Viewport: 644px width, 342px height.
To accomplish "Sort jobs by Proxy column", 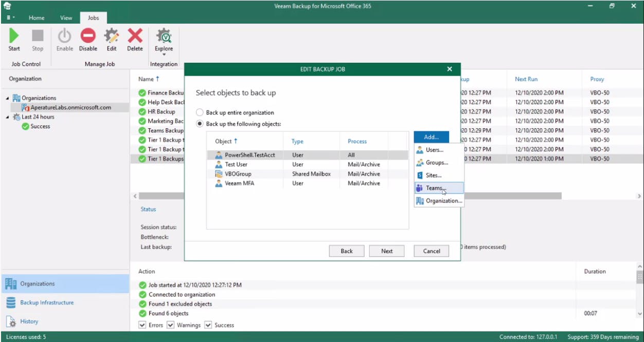I will (x=597, y=79).
